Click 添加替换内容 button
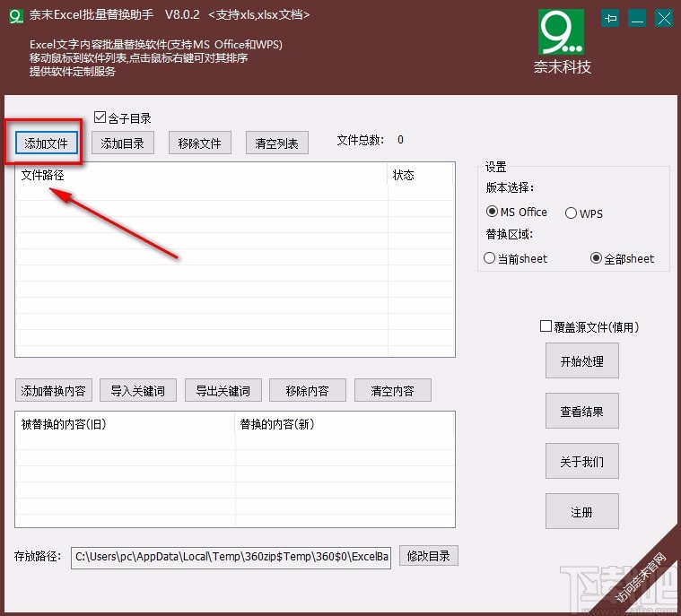 (x=54, y=390)
